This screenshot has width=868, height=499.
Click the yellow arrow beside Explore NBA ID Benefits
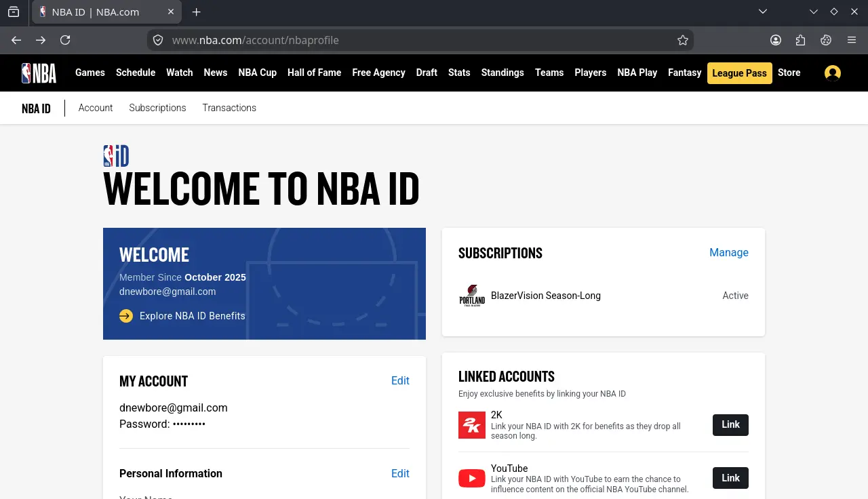click(x=126, y=316)
